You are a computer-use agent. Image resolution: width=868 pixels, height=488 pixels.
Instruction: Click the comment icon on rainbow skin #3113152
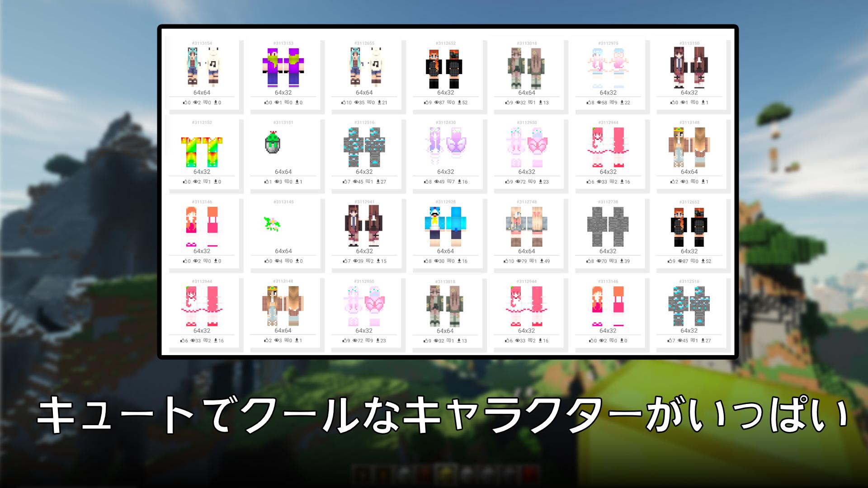(205, 182)
